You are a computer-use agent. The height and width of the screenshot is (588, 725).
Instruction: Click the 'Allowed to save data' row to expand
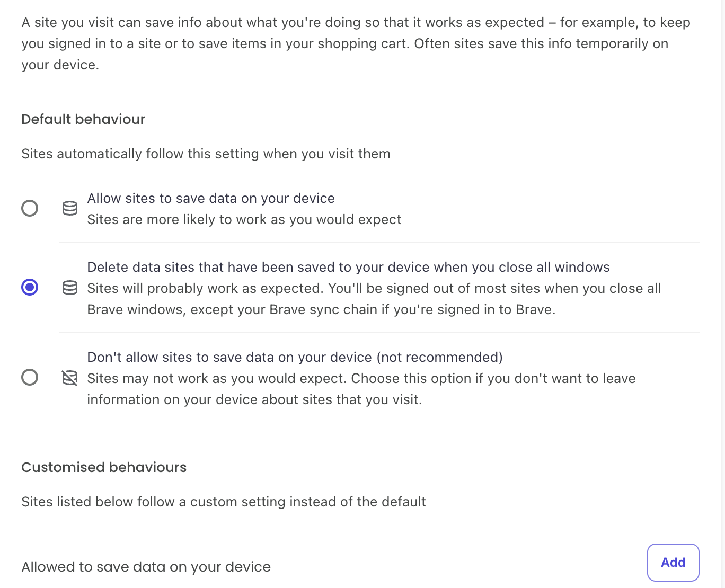(x=146, y=566)
